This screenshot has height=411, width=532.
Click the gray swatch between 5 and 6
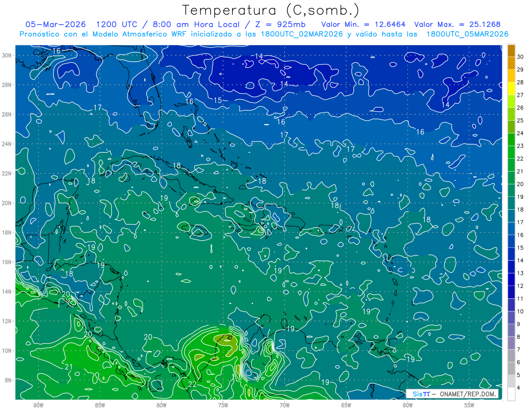coord(511,369)
